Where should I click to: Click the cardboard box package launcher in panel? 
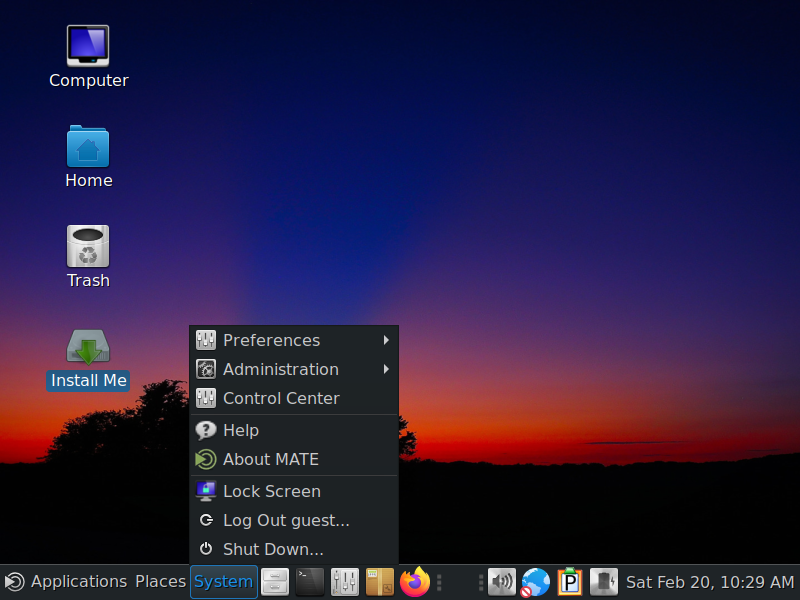[380, 582]
